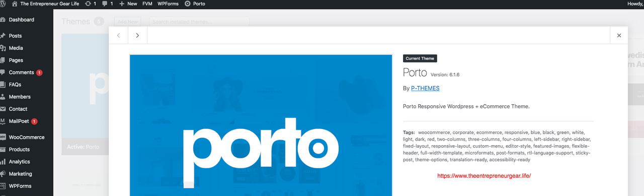Viewport: 644px width, 196px height.
Task: Click the MailPoet M icon
Action: click(x=3, y=121)
